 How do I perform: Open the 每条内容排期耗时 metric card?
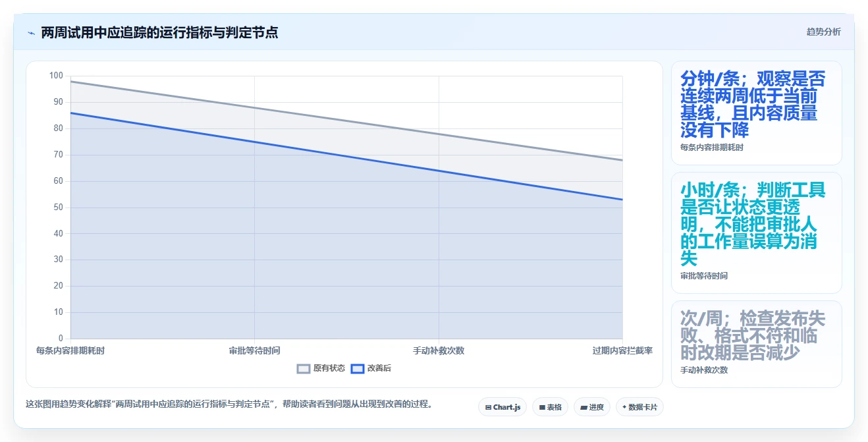click(757, 113)
